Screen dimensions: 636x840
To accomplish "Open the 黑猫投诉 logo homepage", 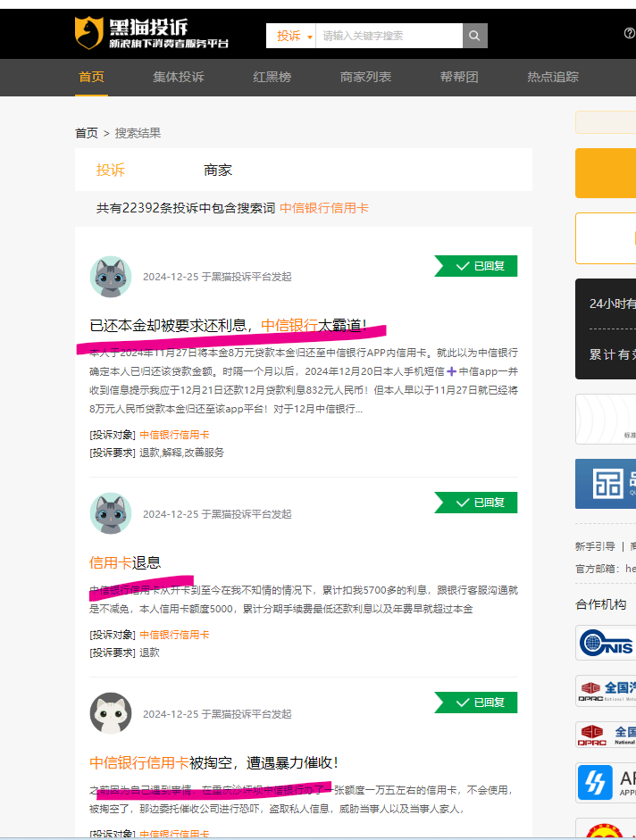I will (152, 33).
